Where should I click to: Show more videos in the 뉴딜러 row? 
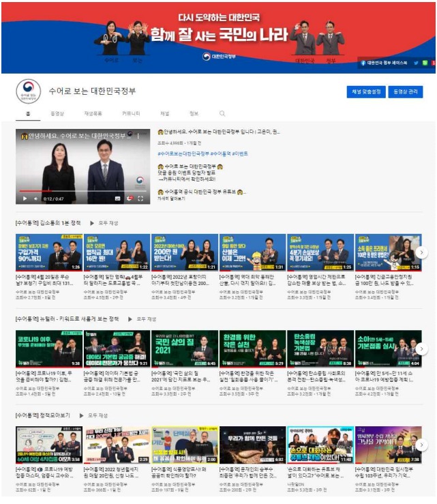click(x=421, y=349)
